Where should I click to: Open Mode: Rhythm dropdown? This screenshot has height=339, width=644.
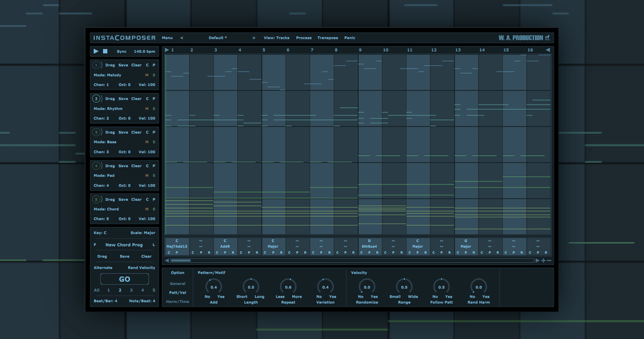[108, 109]
